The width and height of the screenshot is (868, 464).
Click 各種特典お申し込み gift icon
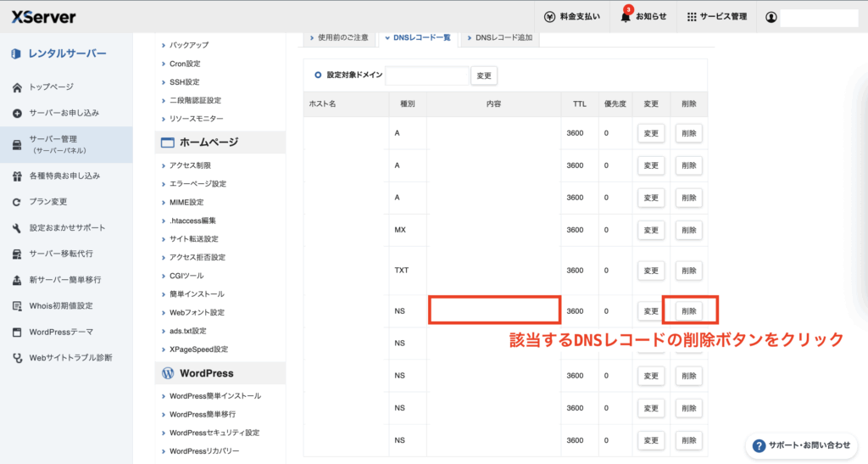[x=17, y=176]
